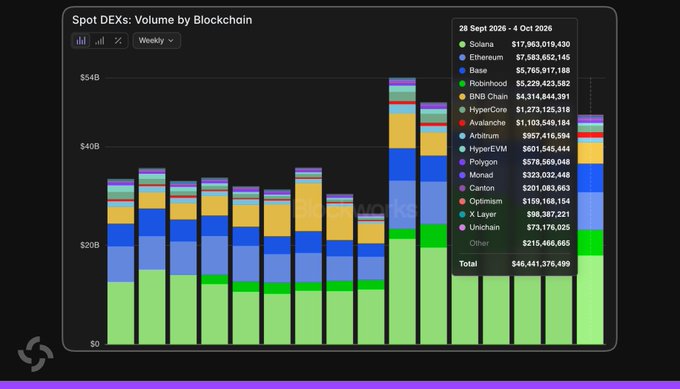
Task: Click the Solana light green legend dot
Action: [462, 44]
